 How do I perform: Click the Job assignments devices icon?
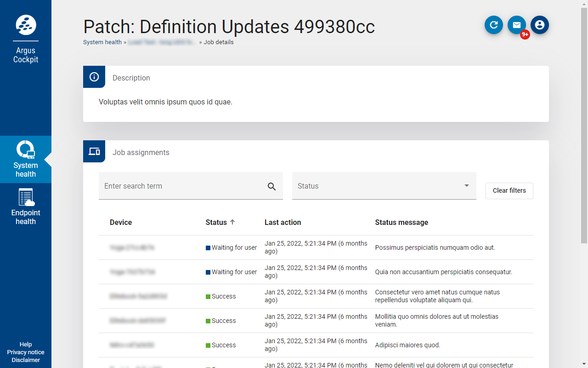click(x=94, y=151)
